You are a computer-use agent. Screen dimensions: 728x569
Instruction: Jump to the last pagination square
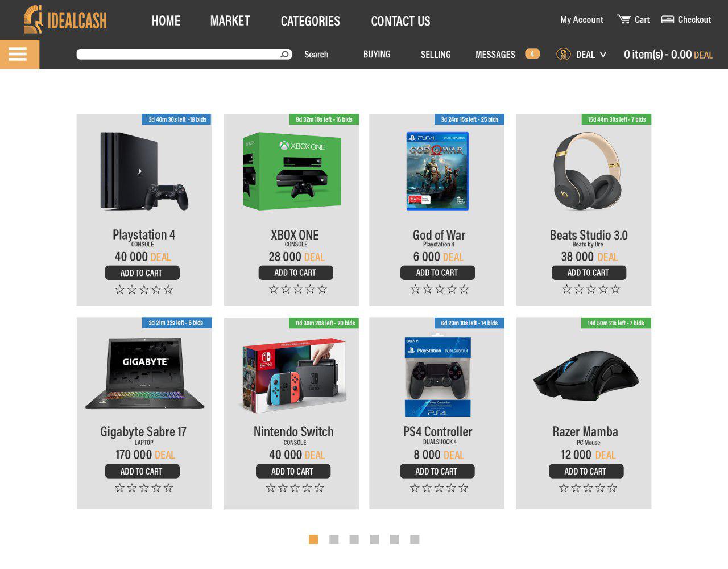(415, 539)
